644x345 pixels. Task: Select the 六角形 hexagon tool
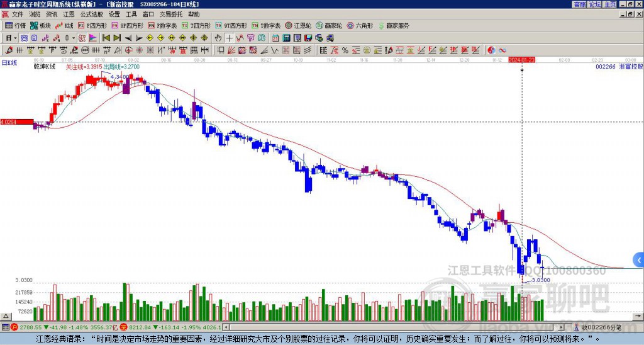click(x=360, y=26)
